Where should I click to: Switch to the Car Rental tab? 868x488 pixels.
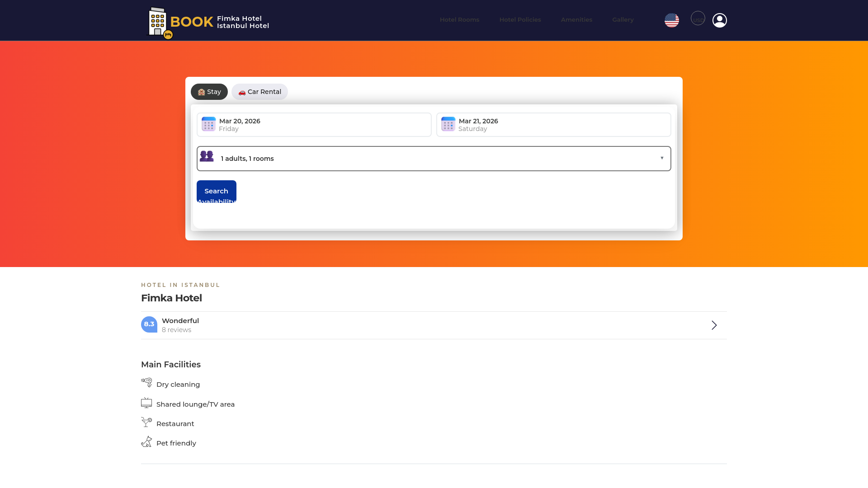[259, 92]
